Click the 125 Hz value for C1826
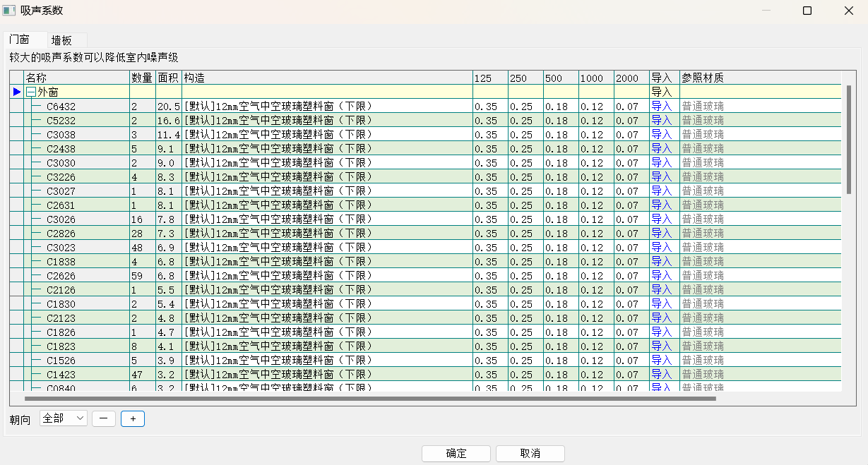 tap(490, 332)
